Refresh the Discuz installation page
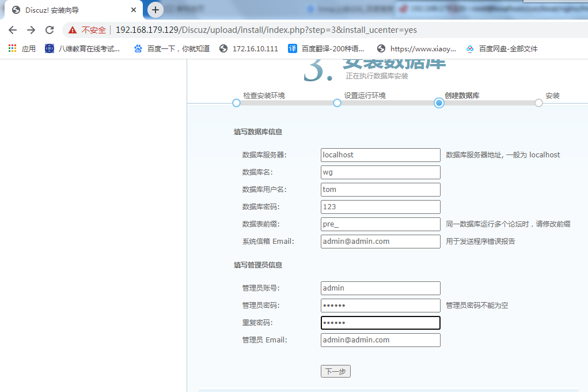The image size is (588, 392). 49,29
